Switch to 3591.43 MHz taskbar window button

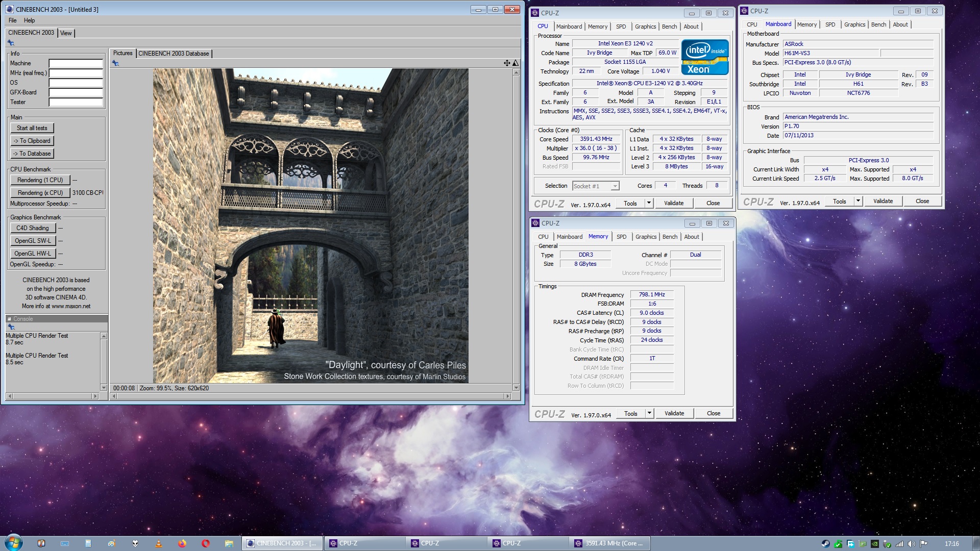coord(609,543)
